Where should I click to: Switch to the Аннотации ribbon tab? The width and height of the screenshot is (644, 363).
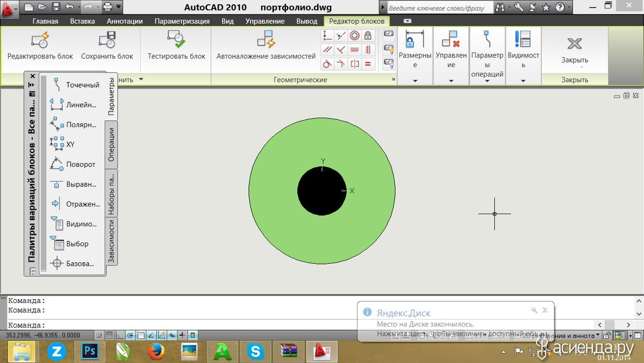point(125,21)
